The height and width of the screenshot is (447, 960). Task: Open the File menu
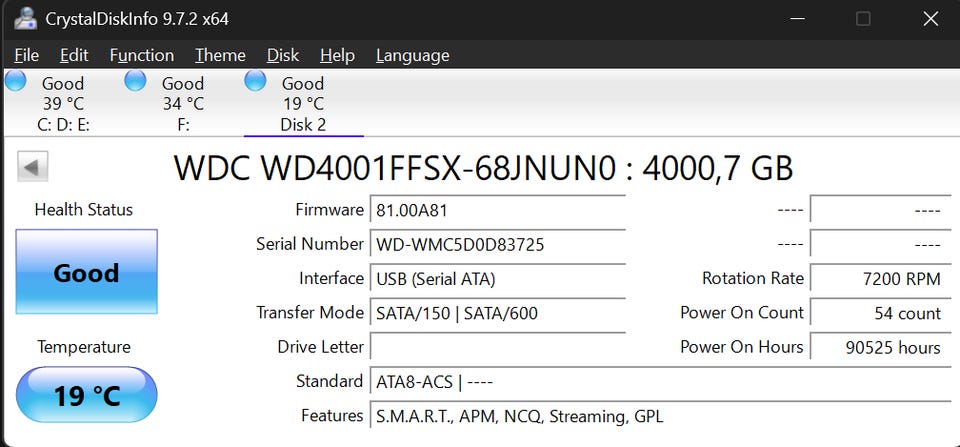click(x=27, y=55)
